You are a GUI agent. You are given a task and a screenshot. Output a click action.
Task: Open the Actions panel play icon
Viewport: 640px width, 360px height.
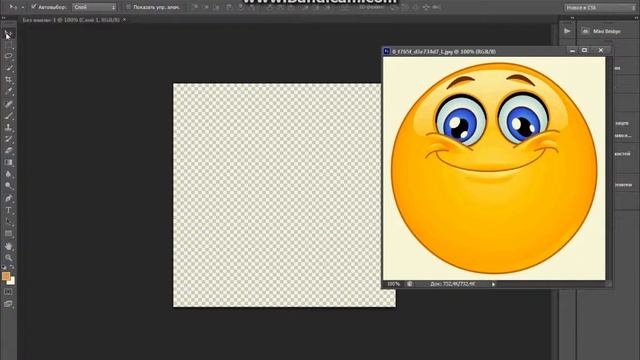[x=567, y=31]
